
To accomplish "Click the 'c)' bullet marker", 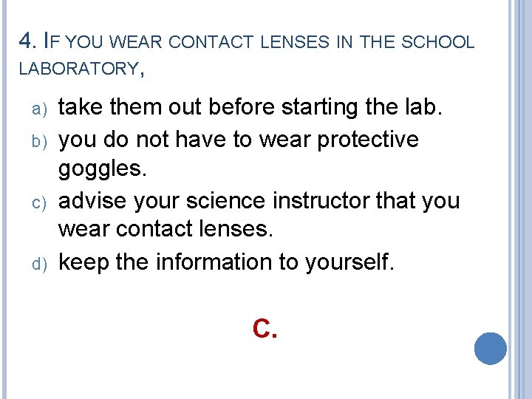I will tap(39, 203).
